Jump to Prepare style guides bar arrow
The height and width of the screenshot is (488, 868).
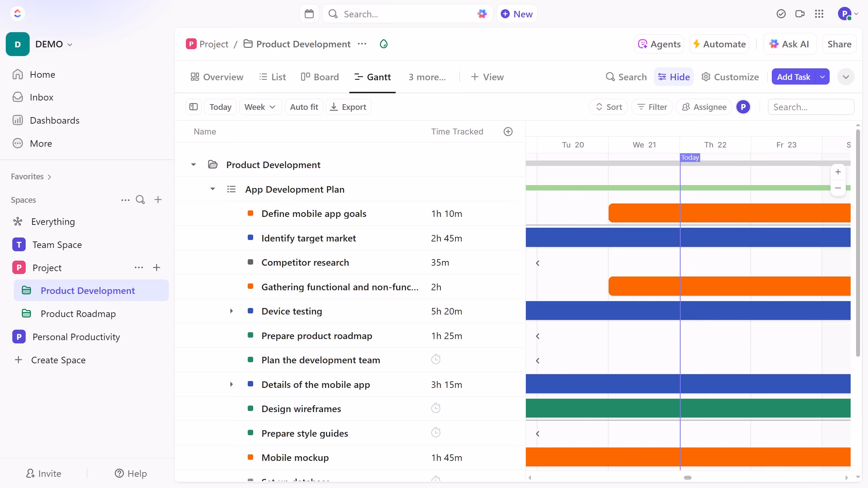pyautogui.click(x=538, y=434)
